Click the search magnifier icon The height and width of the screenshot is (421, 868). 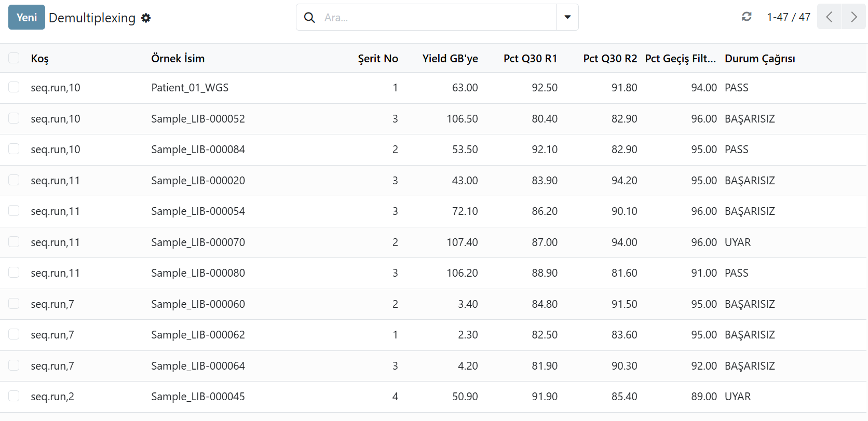[x=309, y=17]
